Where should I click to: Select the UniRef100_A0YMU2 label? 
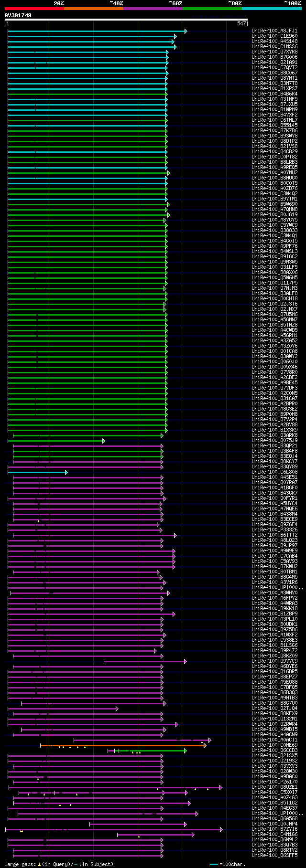(x=274, y=172)
